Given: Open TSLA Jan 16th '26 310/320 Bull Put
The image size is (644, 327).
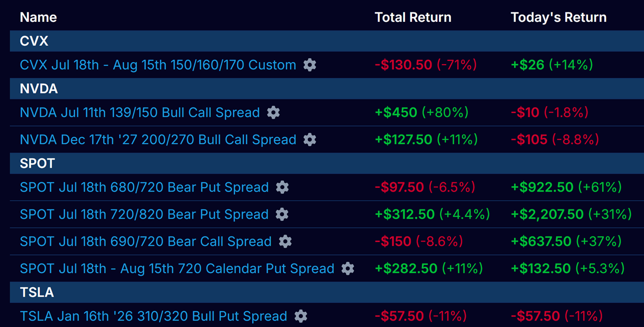Looking at the screenshot, I should [x=154, y=316].
